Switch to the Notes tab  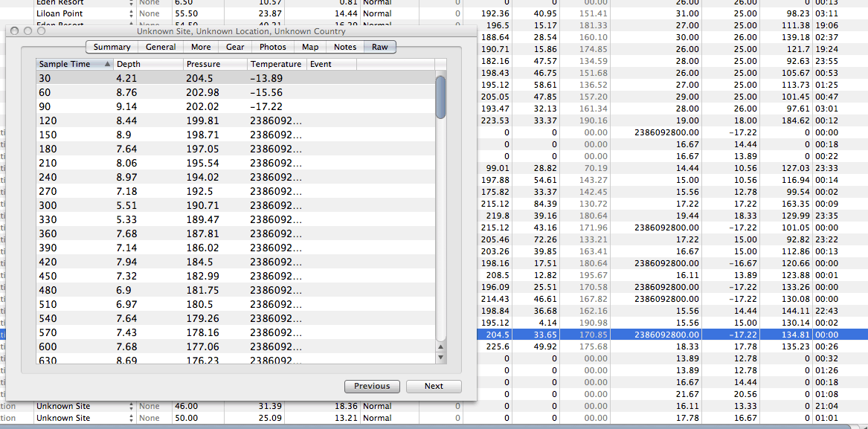coord(345,47)
